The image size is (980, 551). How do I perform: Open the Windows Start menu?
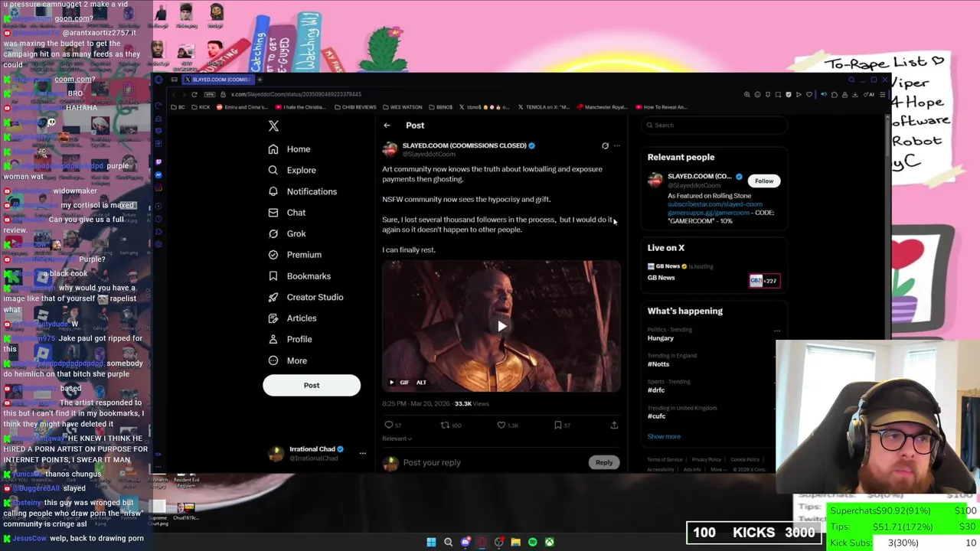[431, 542]
